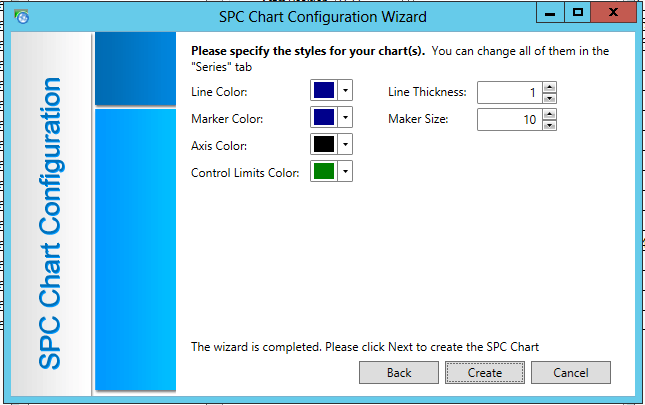Open the Axis Color dropdown arrow

345,145
